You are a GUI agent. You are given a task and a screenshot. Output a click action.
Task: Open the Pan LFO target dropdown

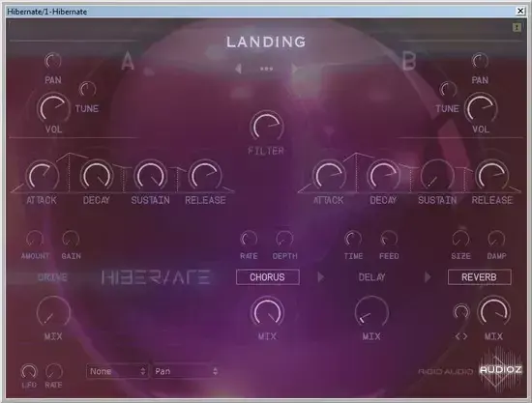[x=186, y=371]
